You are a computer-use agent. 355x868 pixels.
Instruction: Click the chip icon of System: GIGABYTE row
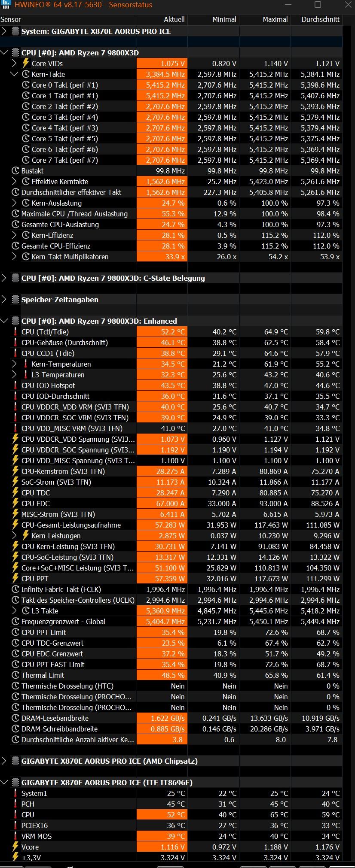pos(15,31)
